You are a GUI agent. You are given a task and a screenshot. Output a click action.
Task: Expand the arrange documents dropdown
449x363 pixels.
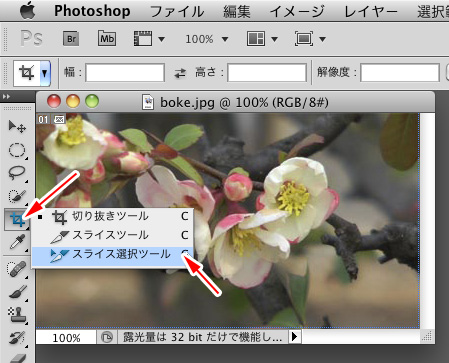coord(262,39)
